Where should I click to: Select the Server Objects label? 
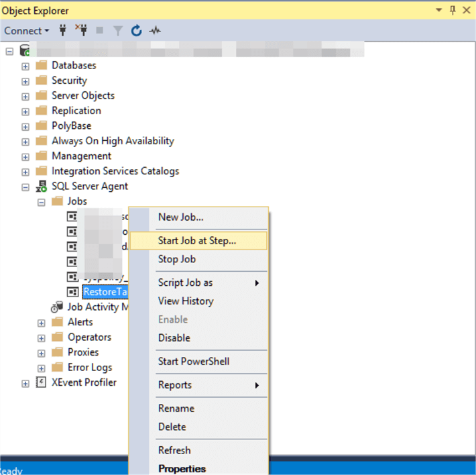[83, 95]
